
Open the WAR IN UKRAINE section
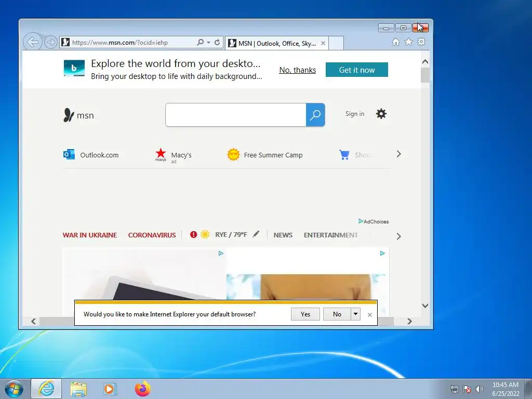(89, 235)
